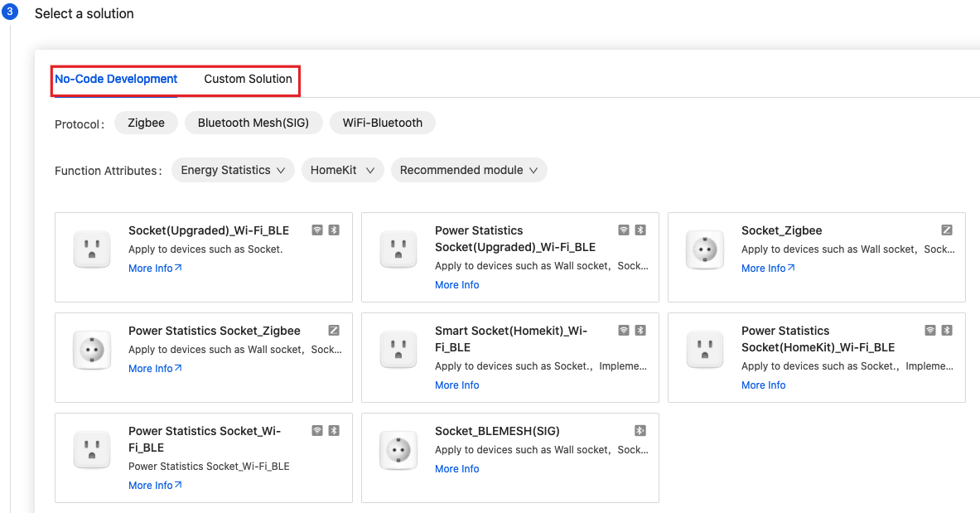980x513 pixels.
Task: Expand the HomeKit function attribute dropdown
Action: (x=342, y=169)
